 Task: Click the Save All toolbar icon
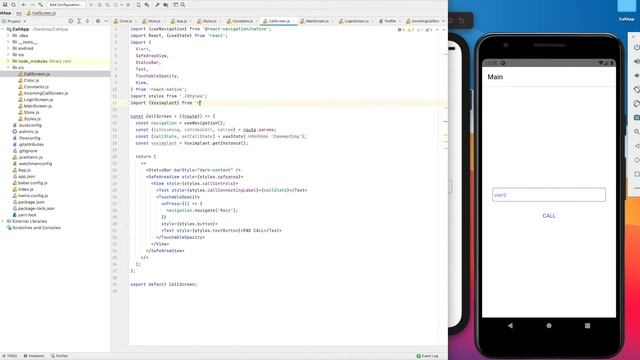5,4
